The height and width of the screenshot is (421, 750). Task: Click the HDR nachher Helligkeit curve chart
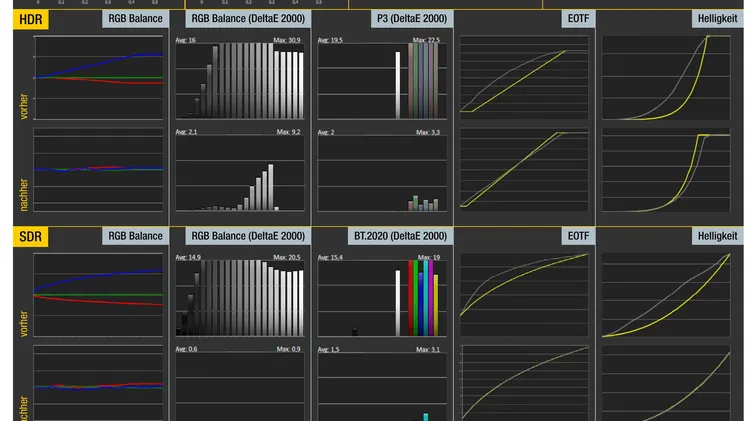(x=670, y=170)
